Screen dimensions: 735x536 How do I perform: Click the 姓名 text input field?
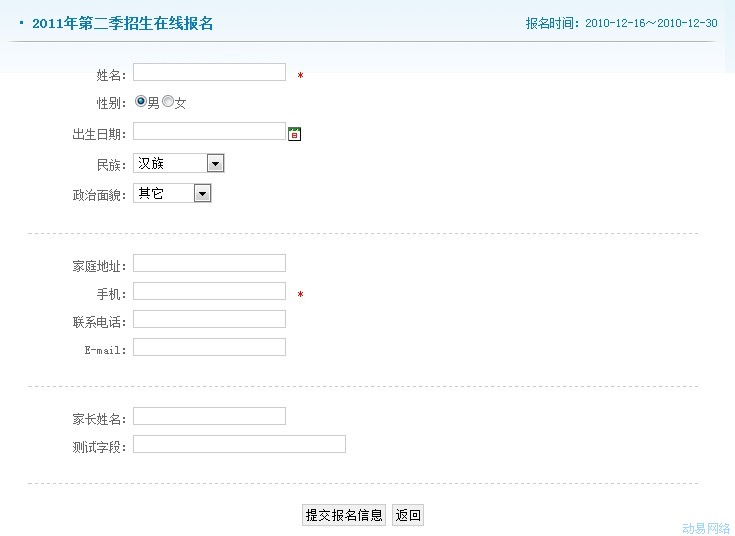[x=209, y=72]
